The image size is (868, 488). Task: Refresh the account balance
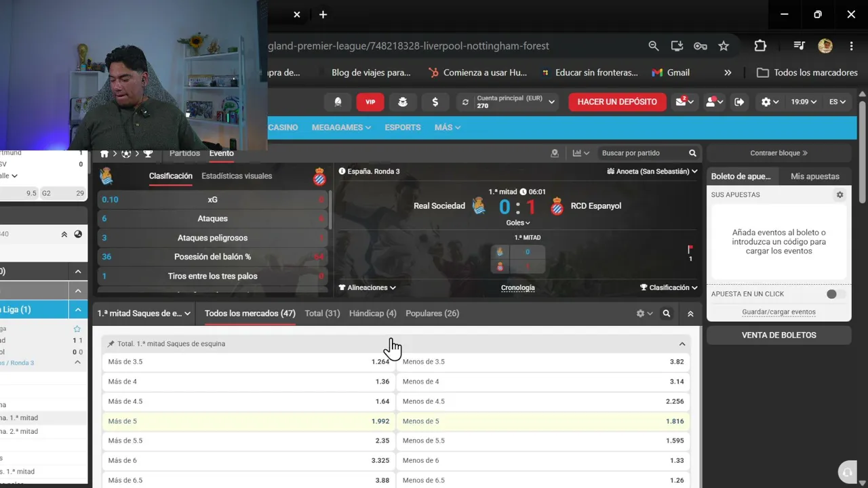(x=465, y=102)
